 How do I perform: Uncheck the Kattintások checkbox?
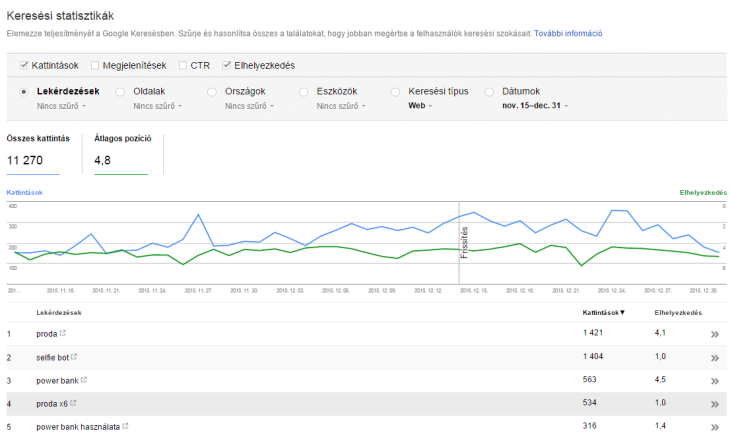tap(24, 65)
